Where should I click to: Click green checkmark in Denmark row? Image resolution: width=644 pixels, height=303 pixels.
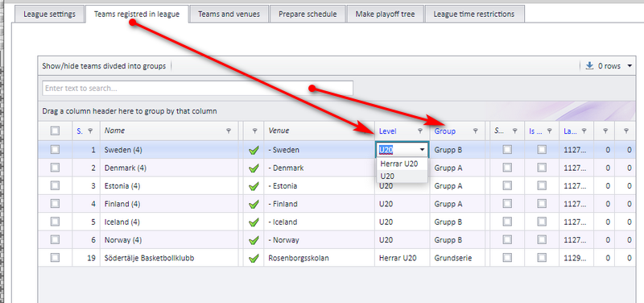click(254, 168)
